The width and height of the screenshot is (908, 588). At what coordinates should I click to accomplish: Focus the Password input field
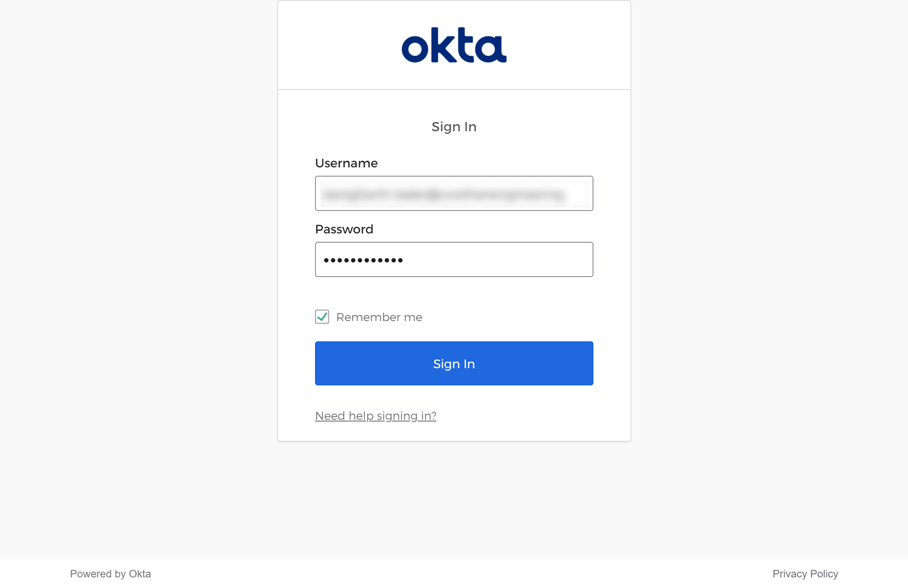pos(454,259)
